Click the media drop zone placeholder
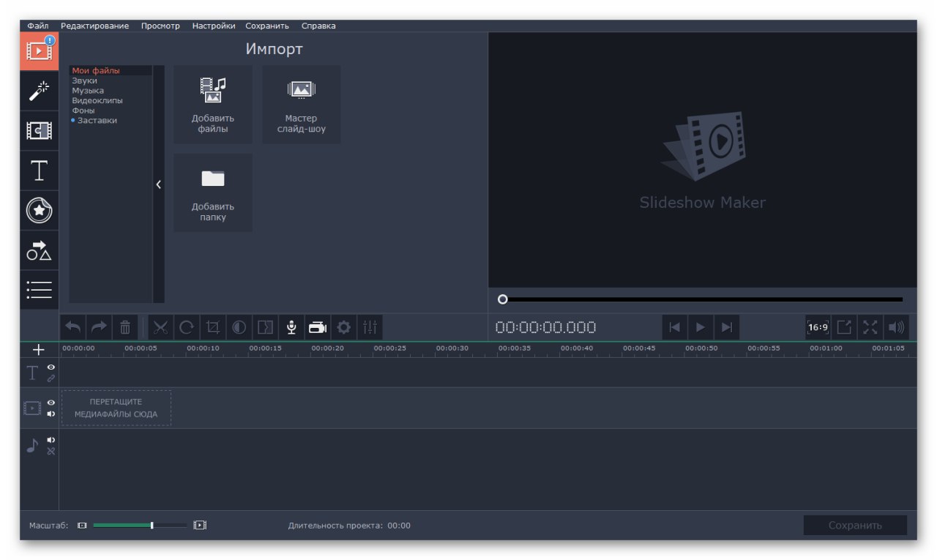The height and width of the screenshot is (560, 937). (116, 408)
